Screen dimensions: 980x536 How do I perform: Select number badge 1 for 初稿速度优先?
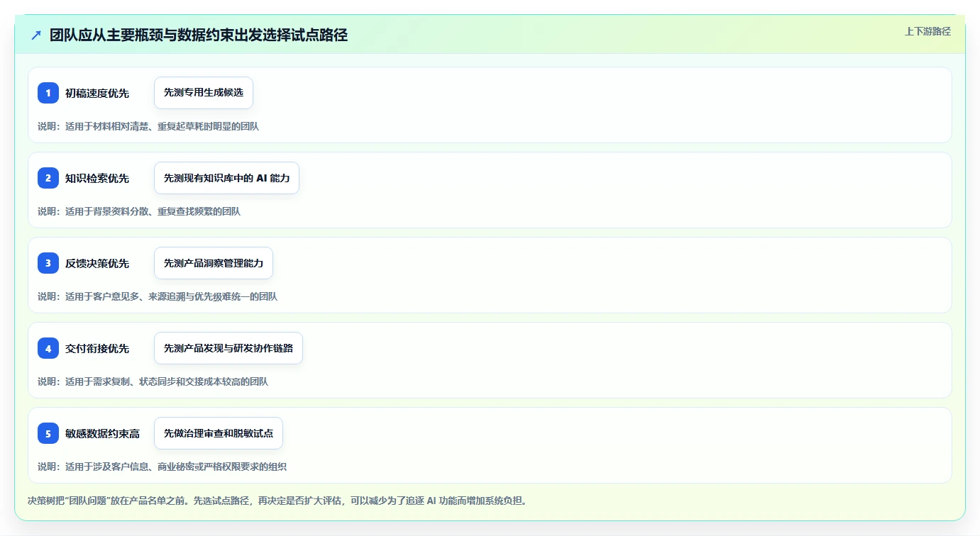[x=48, y=93]
